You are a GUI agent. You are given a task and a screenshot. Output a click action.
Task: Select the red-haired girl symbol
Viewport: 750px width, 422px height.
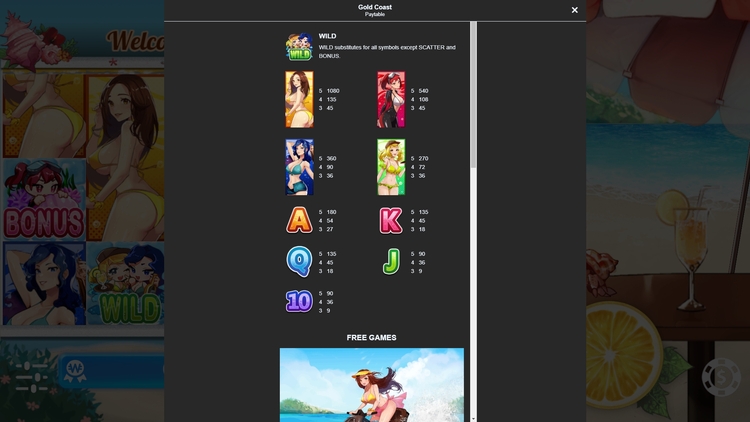tap(391, 99)
